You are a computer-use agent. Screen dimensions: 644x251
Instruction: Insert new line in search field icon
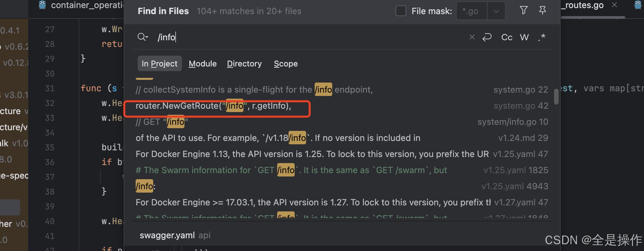point(487,37)
